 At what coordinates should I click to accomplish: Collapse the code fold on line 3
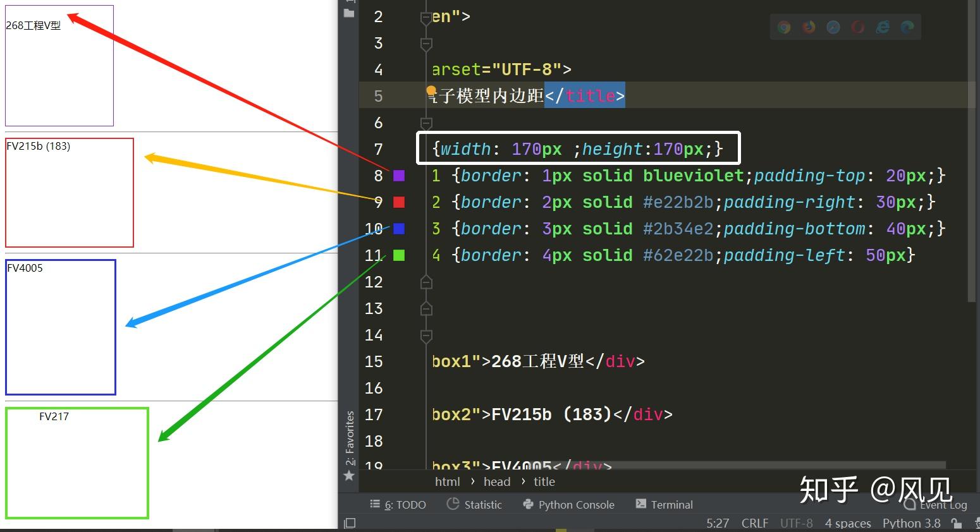click(426, 44)
